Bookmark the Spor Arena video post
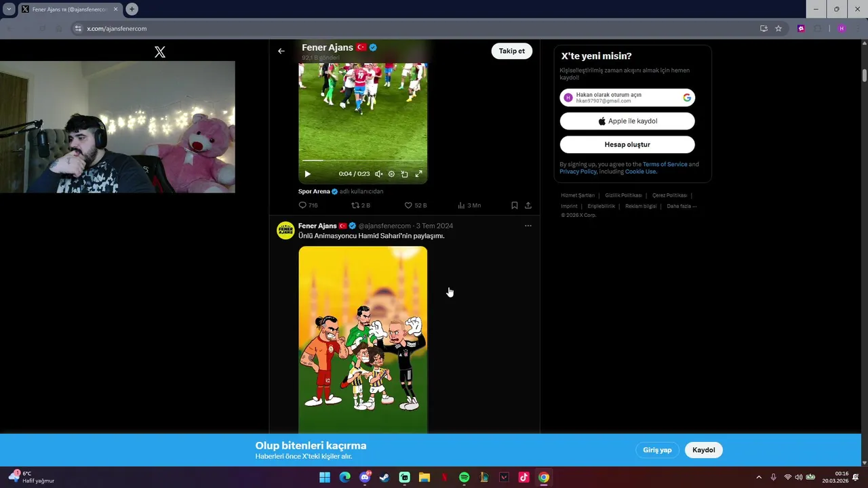The width and height of the screenshot is (868, 488). point(514,205)
